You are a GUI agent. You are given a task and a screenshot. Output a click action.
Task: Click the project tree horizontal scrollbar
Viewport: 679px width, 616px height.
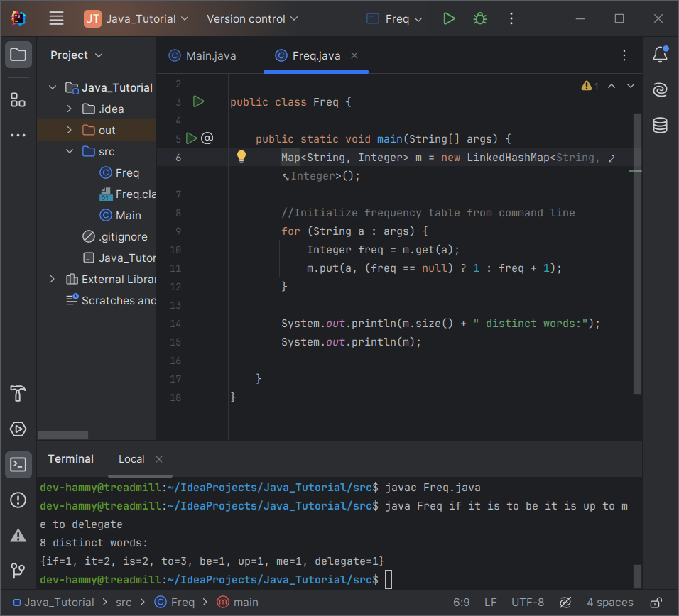click(63, 435)
